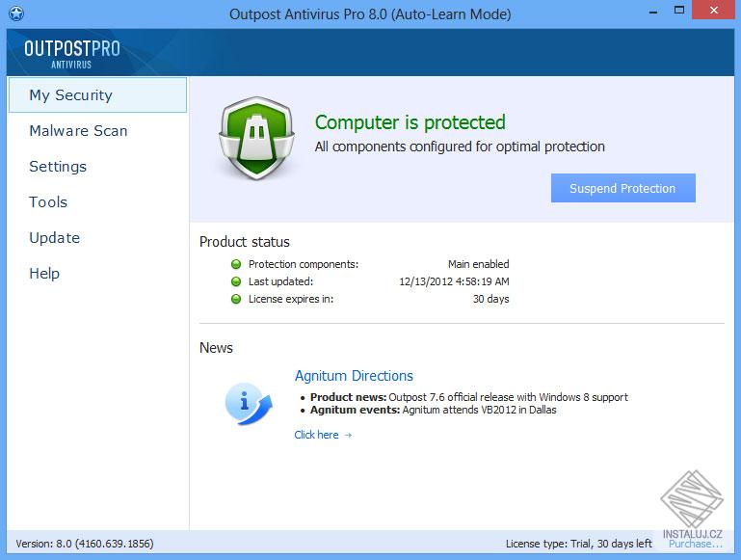Image resolution: width=741 pixels, height=560 pixels.
Task: Minimize the Outpost Antivirus window
Action: (x=653, y=12)
